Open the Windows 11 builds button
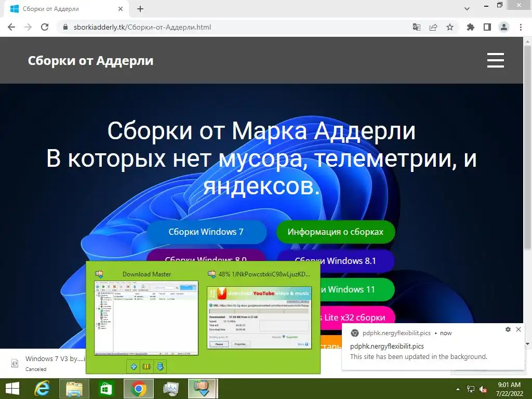Image resolution: width=532 pixels, height=399 pixels. pos(357,289)
